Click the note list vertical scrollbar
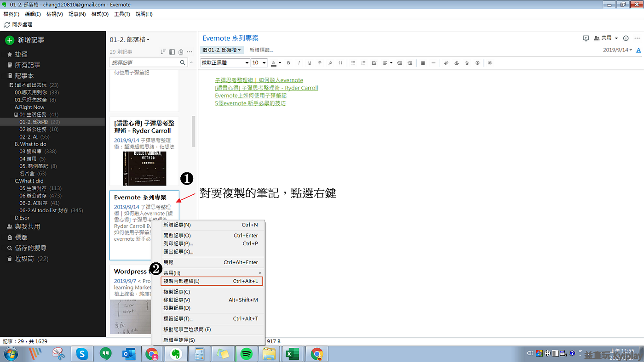 click(x=194, y=131)
